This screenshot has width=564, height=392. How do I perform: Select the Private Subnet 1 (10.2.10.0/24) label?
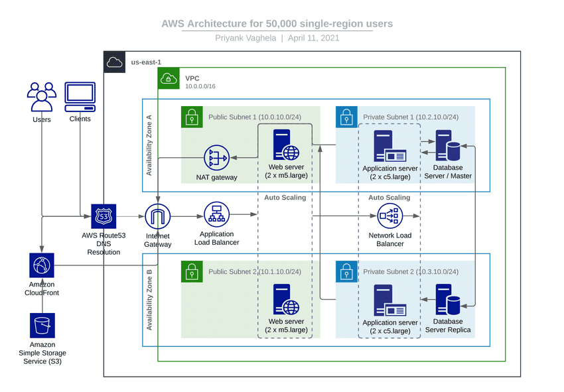point(411,117)
